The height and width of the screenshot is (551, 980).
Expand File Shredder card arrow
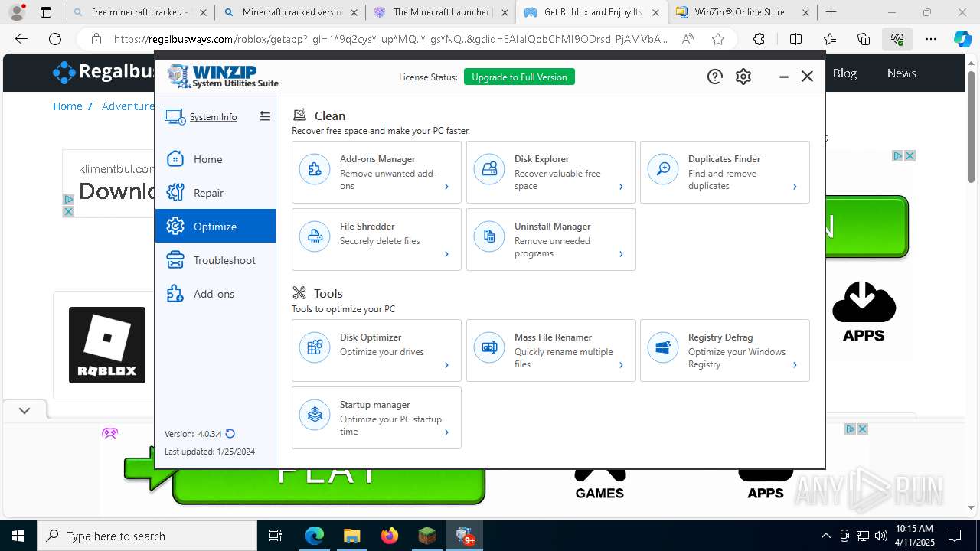[446, 254]
